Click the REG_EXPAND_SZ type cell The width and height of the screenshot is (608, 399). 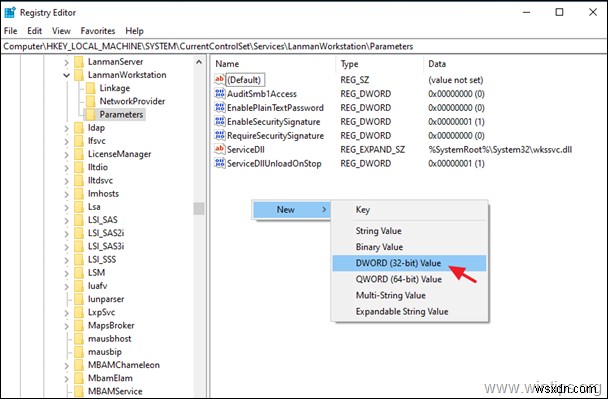coord(373,150)
